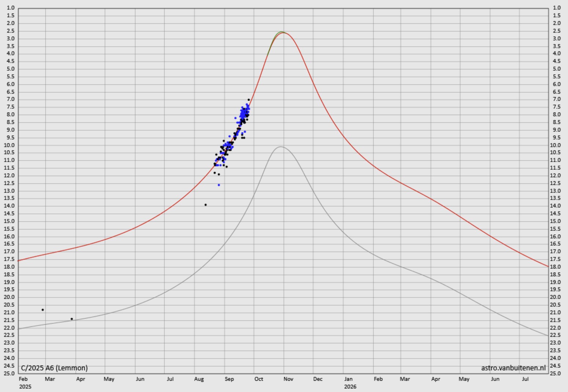Click the 2026 year label on time axis
568x392 pixels.
click(350, 386)
